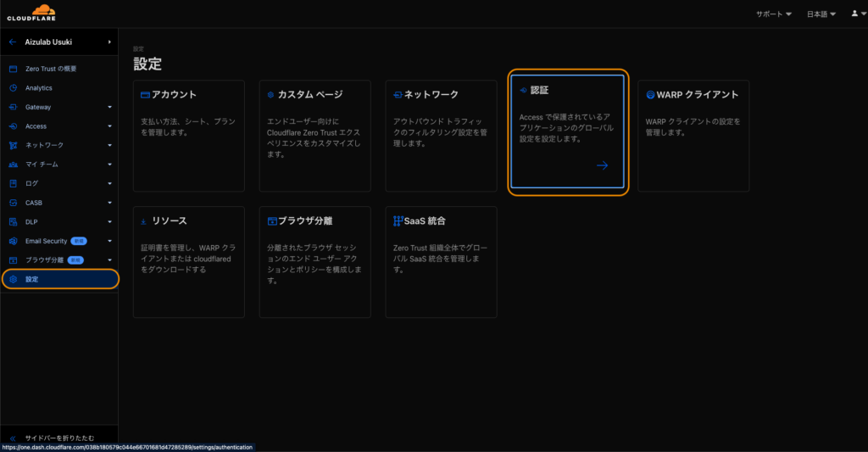Click the マイ チーム sidebar icon
Image resolution: width=868 pixels, height=452 pixels.
(x=14, y=165)
